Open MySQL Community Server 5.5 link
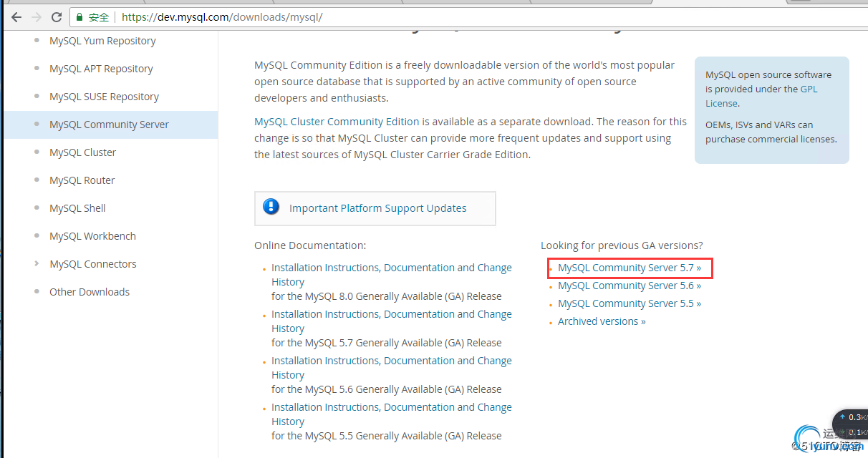868x458 pixels. (x=630, y=303)
